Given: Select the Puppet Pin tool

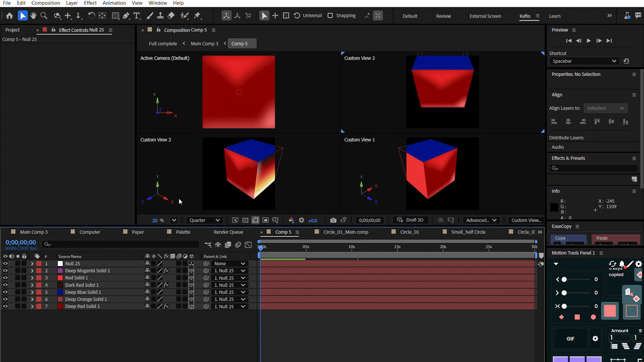Looking at the screenshot, I should tap(197, 16).
